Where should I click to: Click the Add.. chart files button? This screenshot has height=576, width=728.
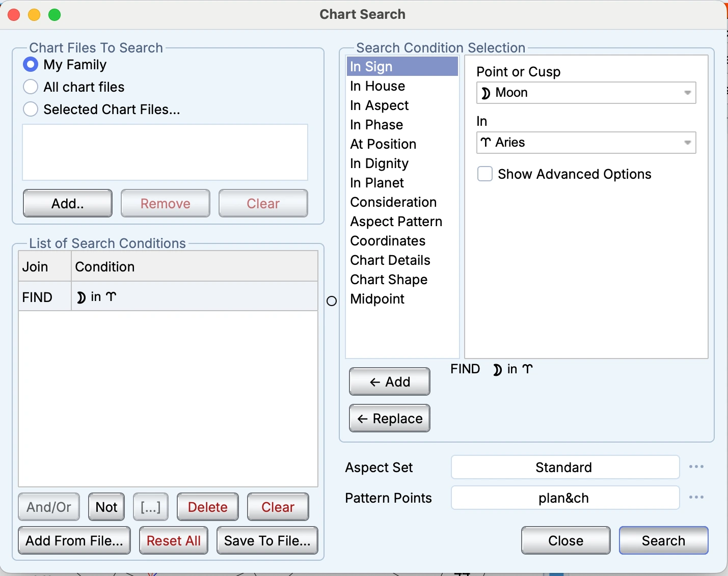click(x=68, y=204)
